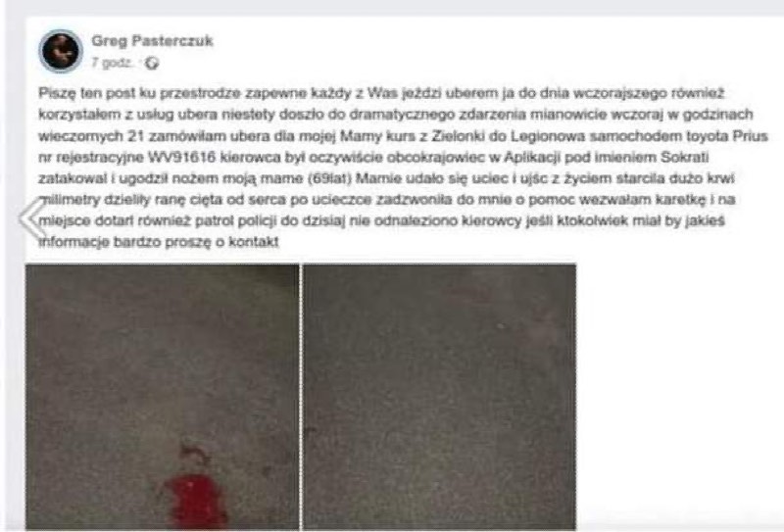Open the '7 godz.' timestamp link
The height and width of the screenshot is (532, 784).
tap(113, 63)
